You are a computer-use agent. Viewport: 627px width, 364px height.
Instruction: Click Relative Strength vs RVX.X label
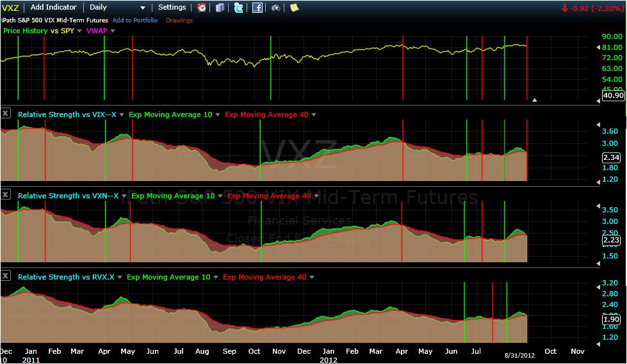point(67,277)
